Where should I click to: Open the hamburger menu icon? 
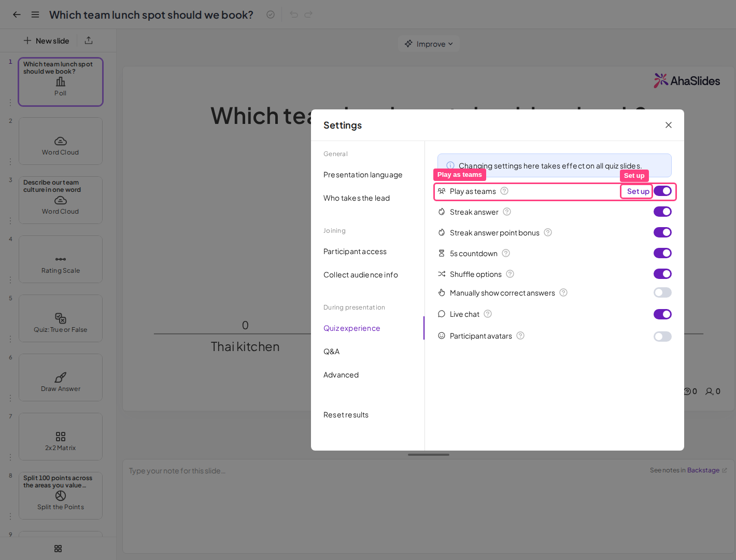[x=35, y=15]
